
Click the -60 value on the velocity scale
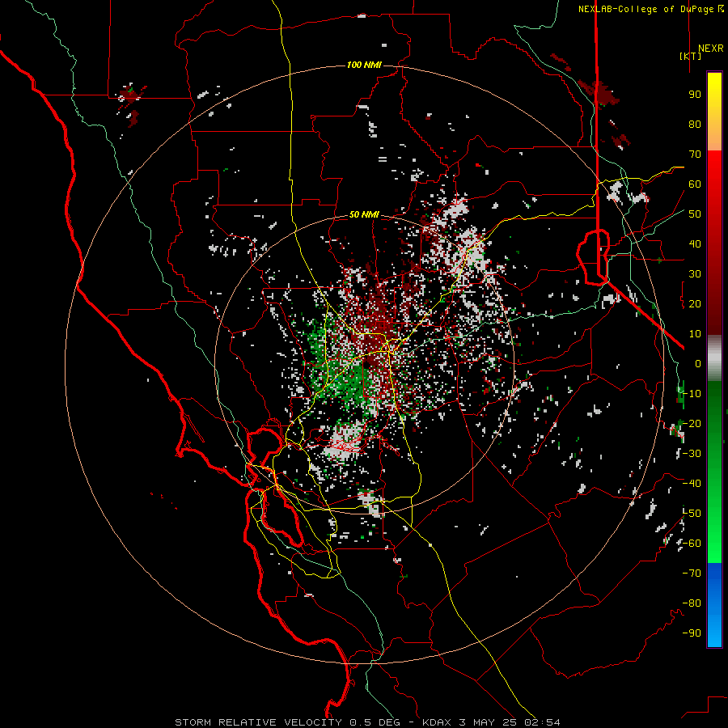(x=692, y=544)
